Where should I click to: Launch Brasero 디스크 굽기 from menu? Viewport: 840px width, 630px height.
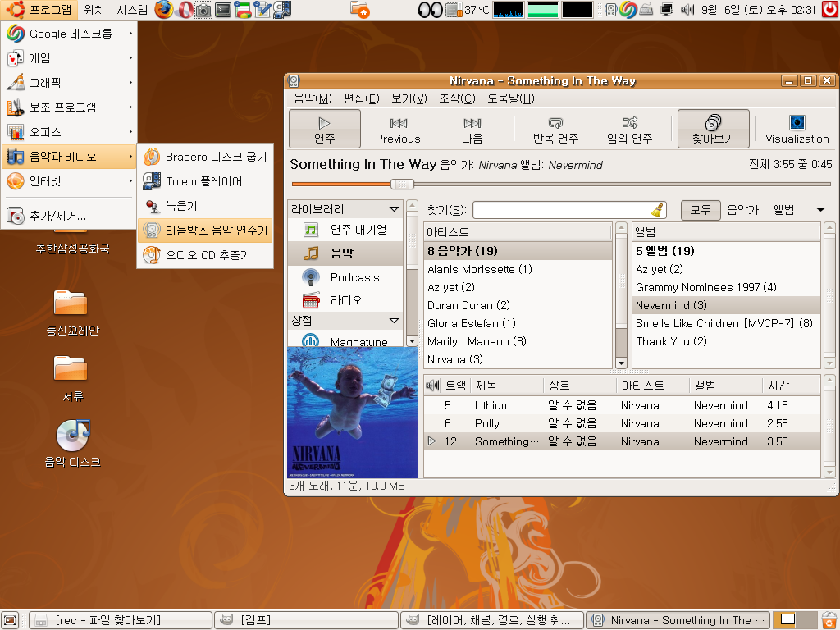(x=205, y=157)
